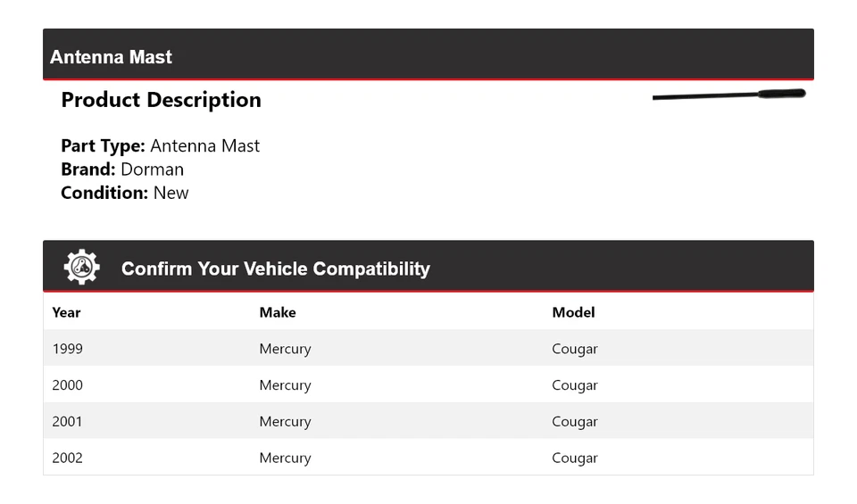Click the Make column header
The height and width of the screenshot is (504, 857).
point(278,312)
